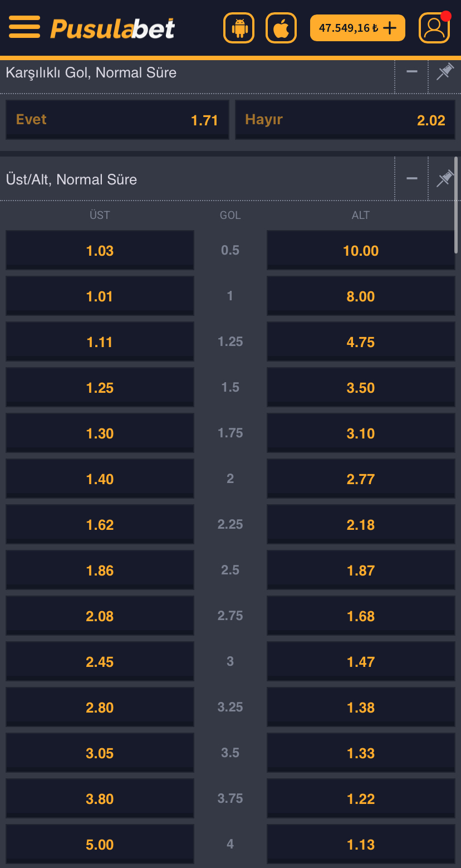461x868 pixels.
Task: Pick Alt 0.5 at odds 10.00
Action: point(361,251)
